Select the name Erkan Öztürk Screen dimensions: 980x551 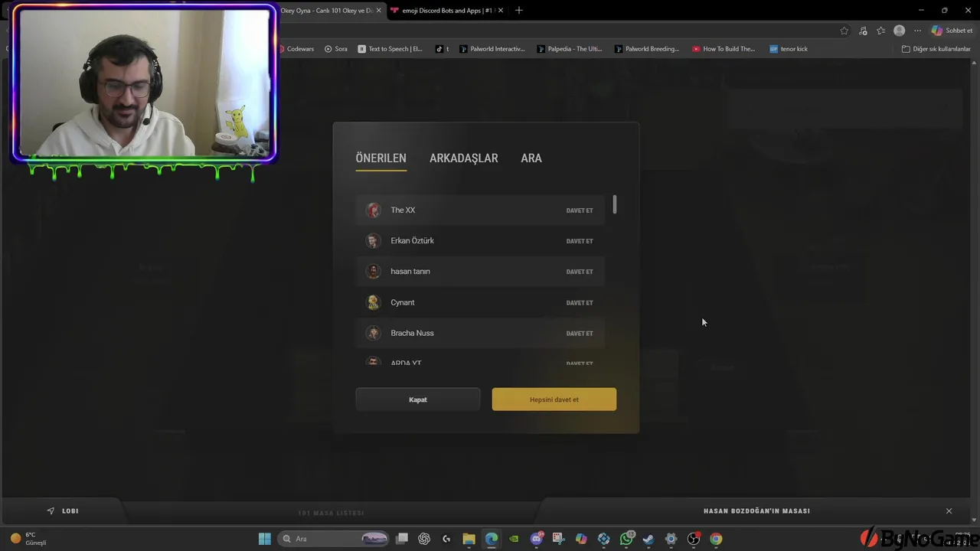412,240
